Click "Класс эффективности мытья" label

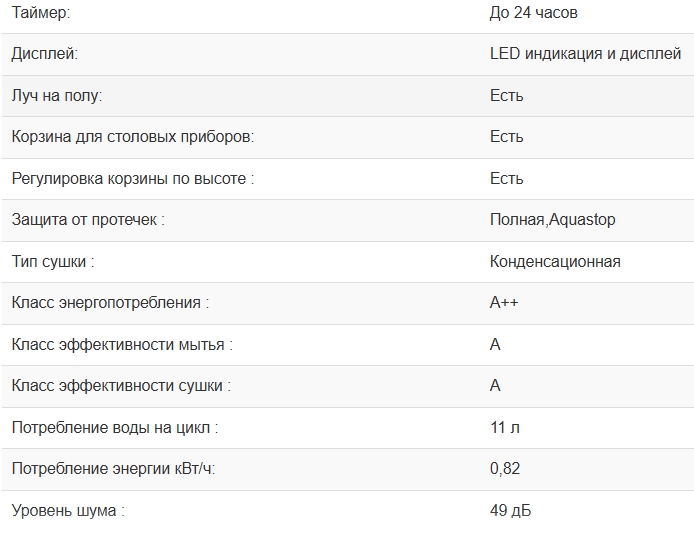[x=122, y=345]
